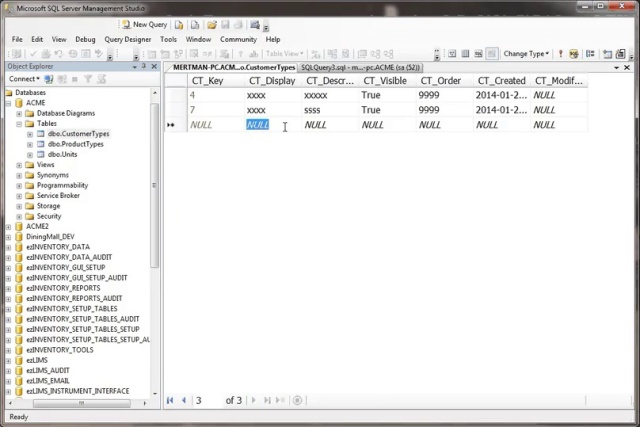Toggle the Show Results Pane icon
Image resolution: width=640 pixels, height=427 pixels.
pyautogui.click(x=492, y=53)
